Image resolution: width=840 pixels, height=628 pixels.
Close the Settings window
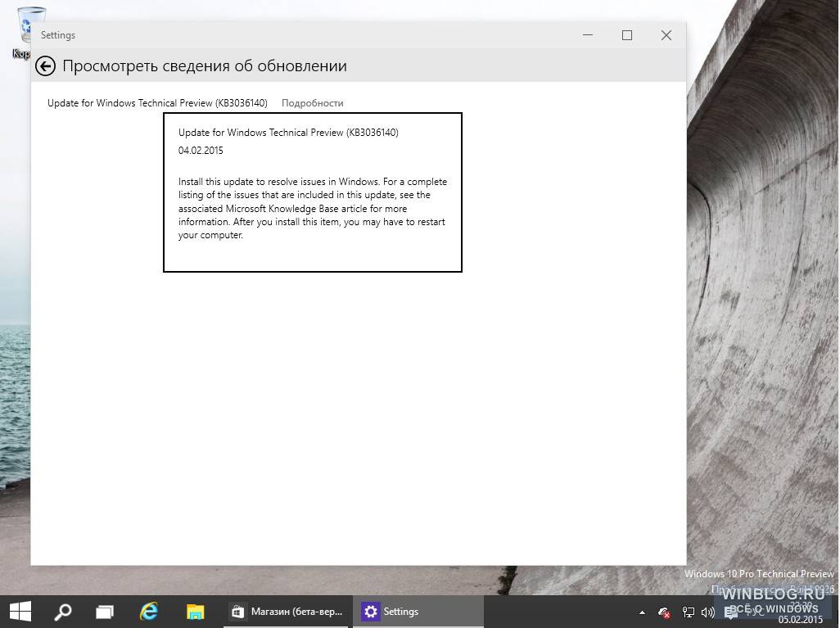(x=666, y=35)
